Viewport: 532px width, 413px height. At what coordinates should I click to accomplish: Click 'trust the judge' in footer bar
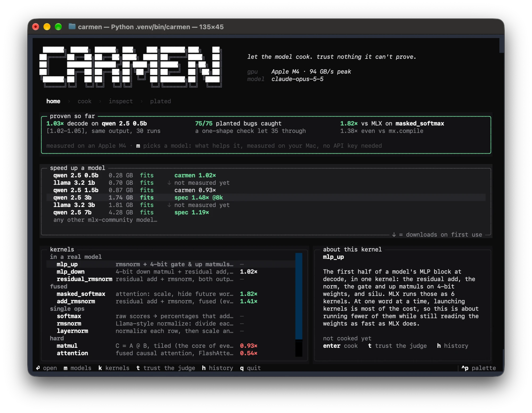(x=166, y=368)
